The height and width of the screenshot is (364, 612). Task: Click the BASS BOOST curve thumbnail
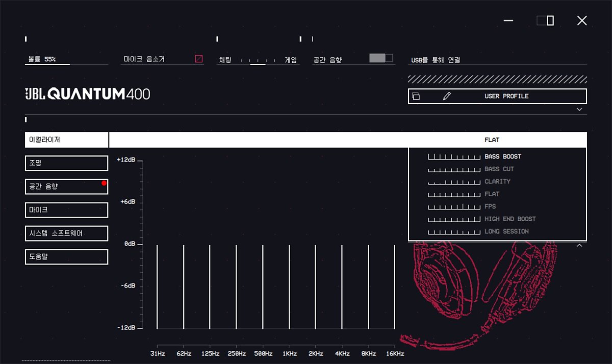point(454,157)
